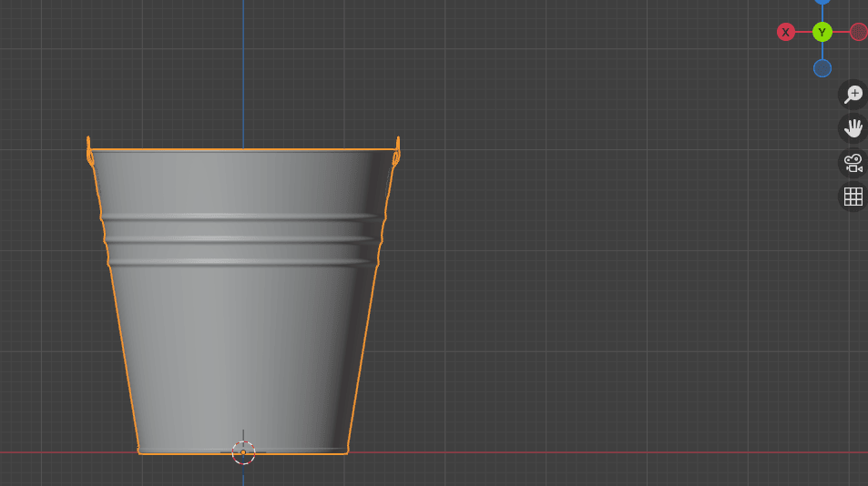Image resolution: width=868 pixels, height=486 pixels.
Task: Click the bucket's right handle mount
Action: coord(397,152)
